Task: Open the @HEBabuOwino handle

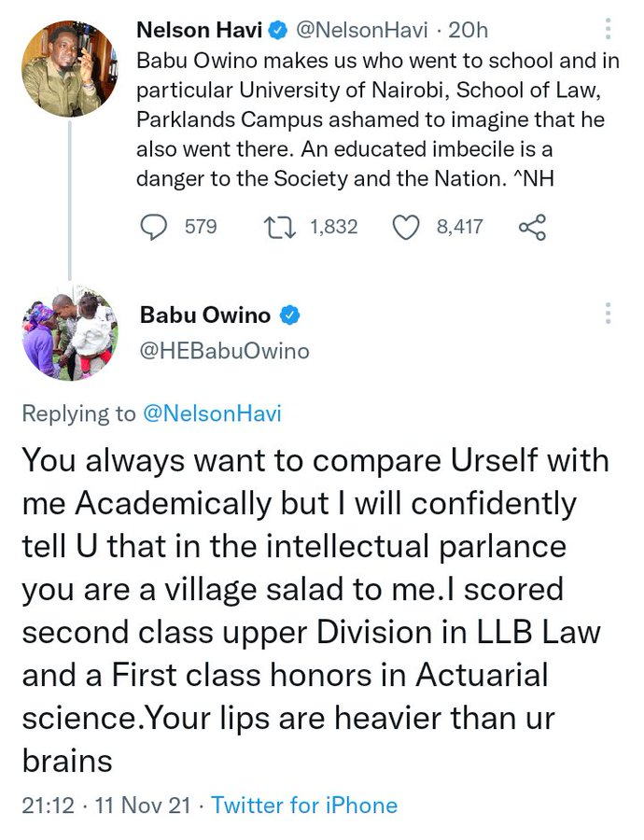Action: (x=224, y=351)
